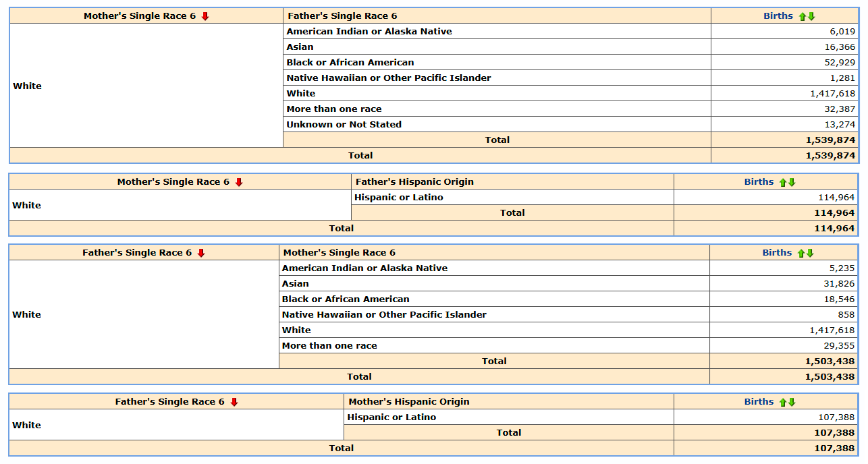Image resolution: width=868 pixels, height=464 pixels.
Task: Click red sort arrow in Mother's Hispanic Origin table
Action: pyautogui.click(x=234, y=402)
